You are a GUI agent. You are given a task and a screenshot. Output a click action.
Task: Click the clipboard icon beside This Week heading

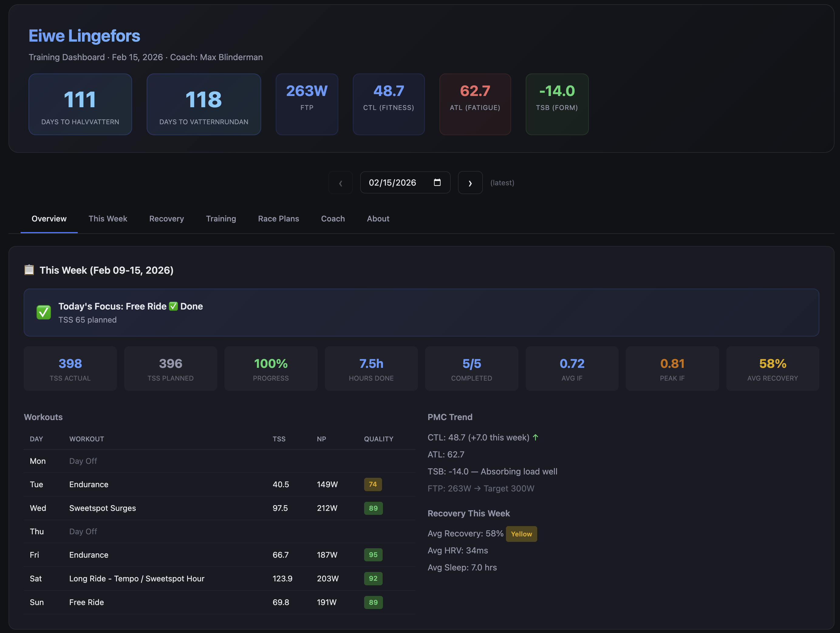[x=29, y=270]
